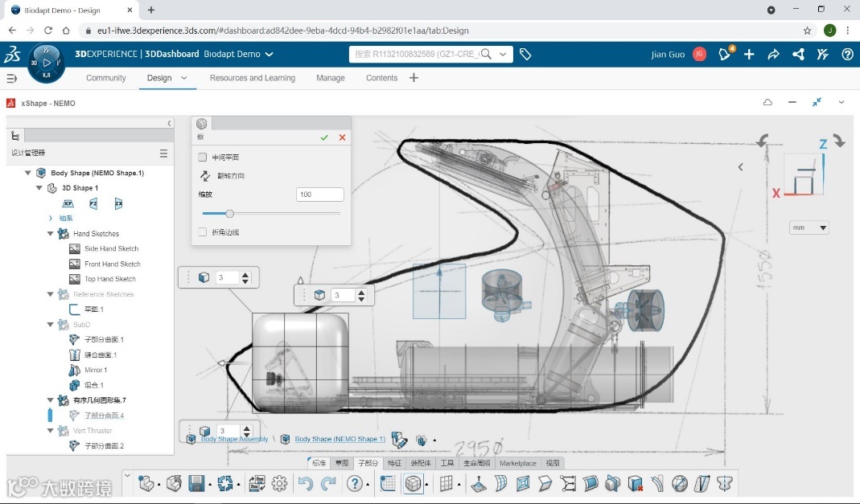Select the Extrude subdivision tool icon

pos(479,483)
